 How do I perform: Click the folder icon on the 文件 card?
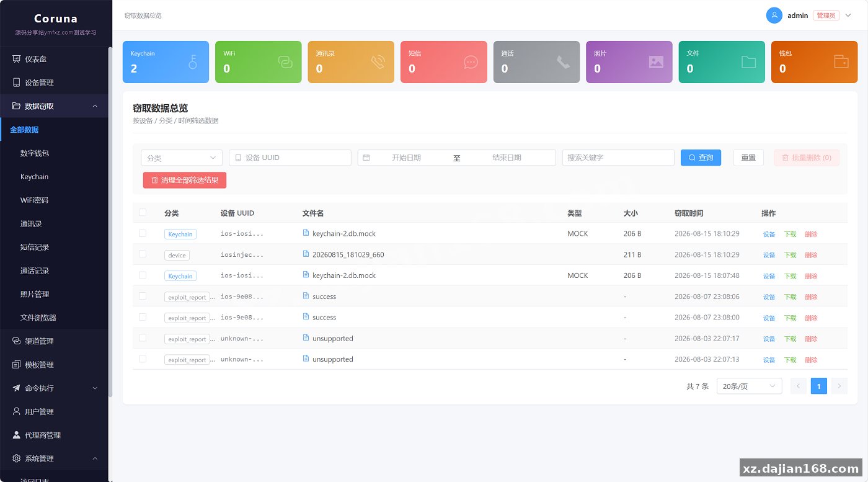(x=748, y=62)
